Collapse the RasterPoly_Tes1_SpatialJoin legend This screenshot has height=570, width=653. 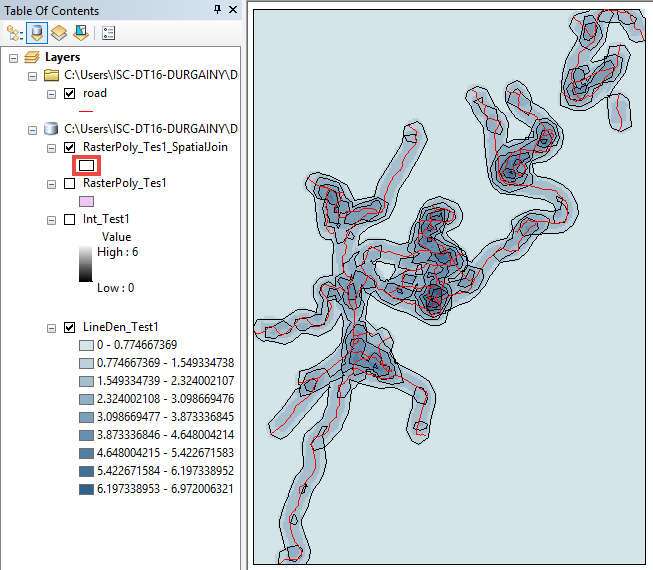(51, 148)
